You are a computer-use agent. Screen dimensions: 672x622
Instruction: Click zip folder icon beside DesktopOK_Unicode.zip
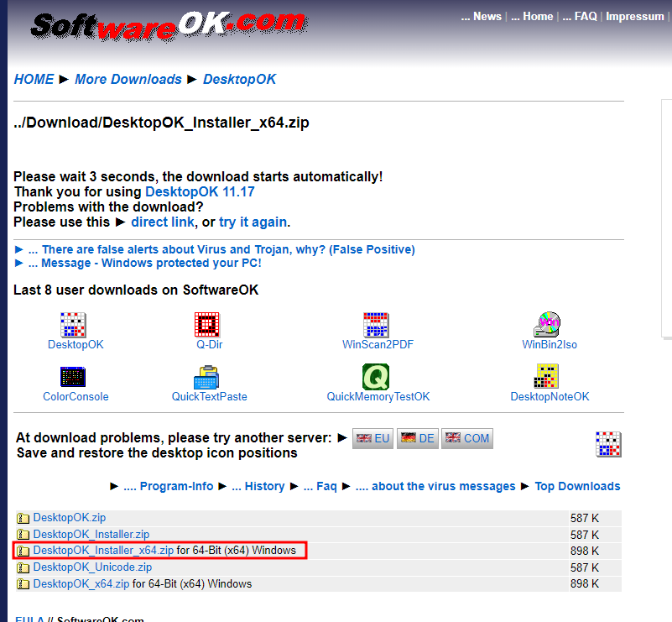[x=23, y=567]
